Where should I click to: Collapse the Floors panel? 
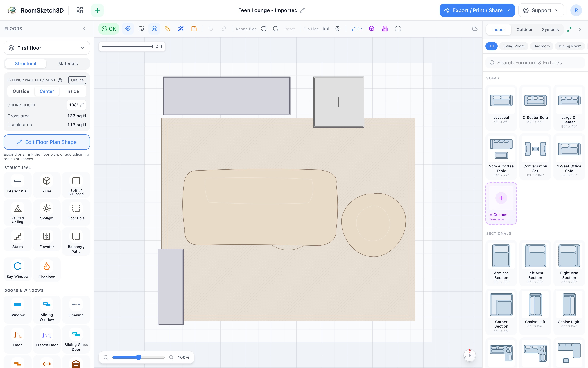tap(84, 29)
